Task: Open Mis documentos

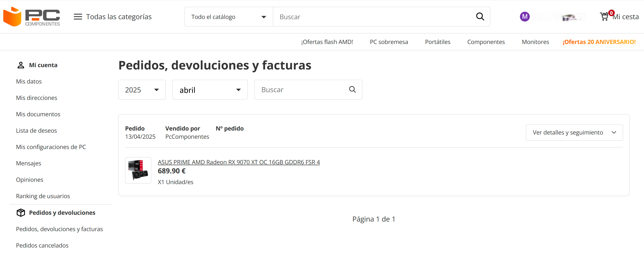Action: click(38, 114)
